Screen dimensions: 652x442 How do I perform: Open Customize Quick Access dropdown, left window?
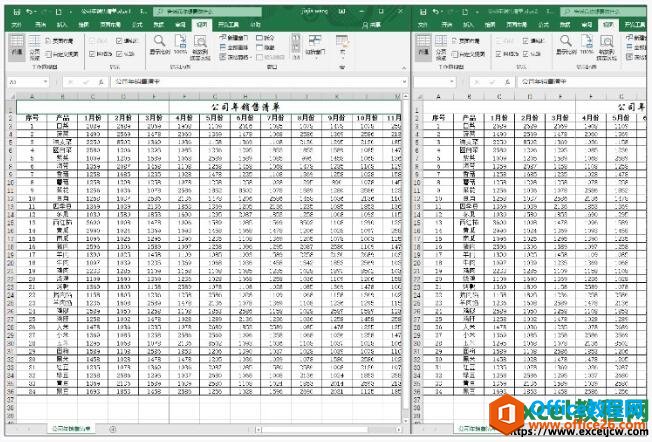pos(71,12)
